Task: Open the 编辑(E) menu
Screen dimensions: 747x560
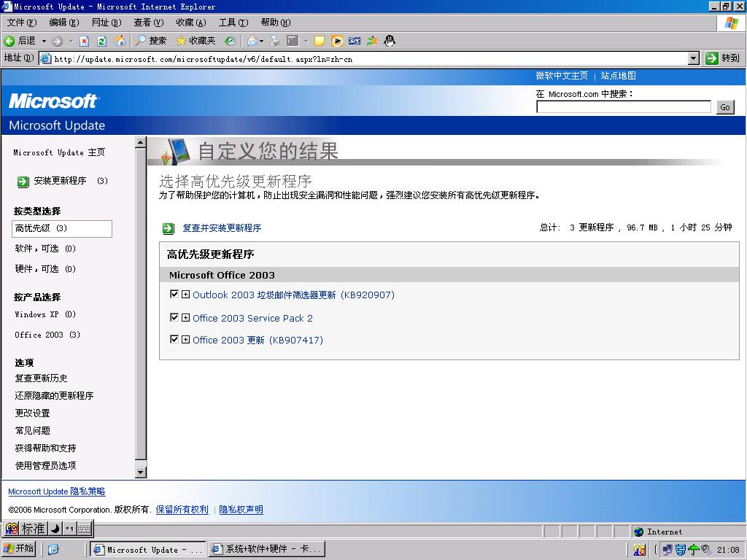Action: click(x=64, y=23)
